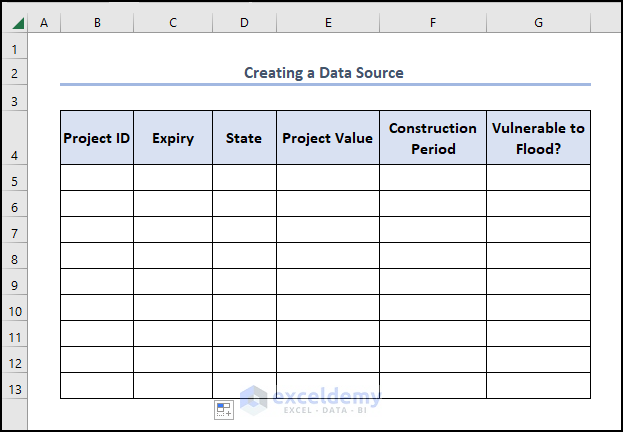Select column D header
Viewport: 623px width, 432px height.
coord(244,22)
